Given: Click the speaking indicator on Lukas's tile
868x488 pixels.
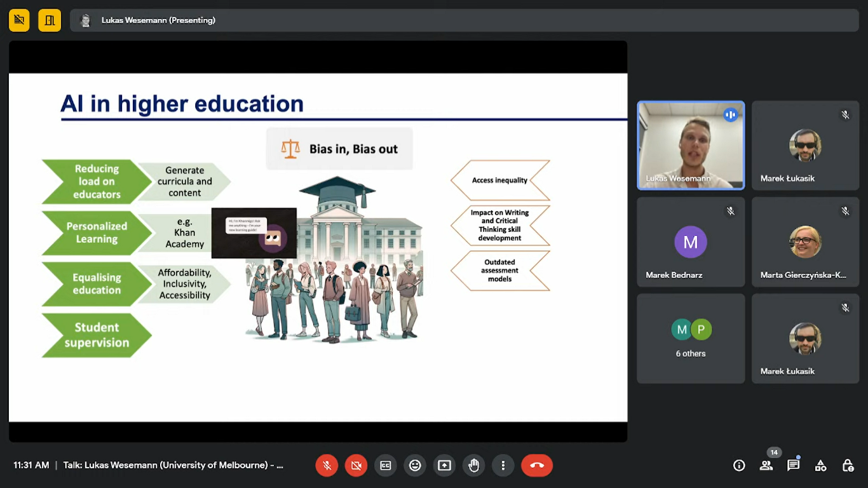Looking at the screenshot, I should (x=731, y=115).
